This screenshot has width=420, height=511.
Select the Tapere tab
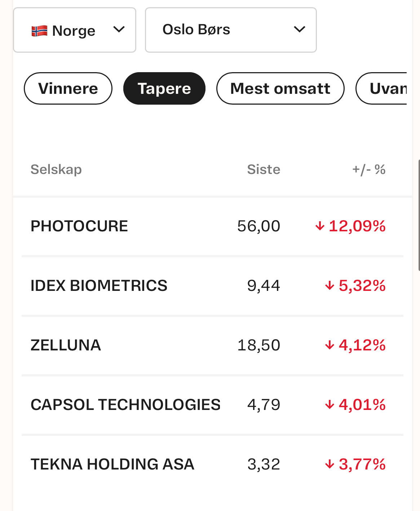coord(164,88)
